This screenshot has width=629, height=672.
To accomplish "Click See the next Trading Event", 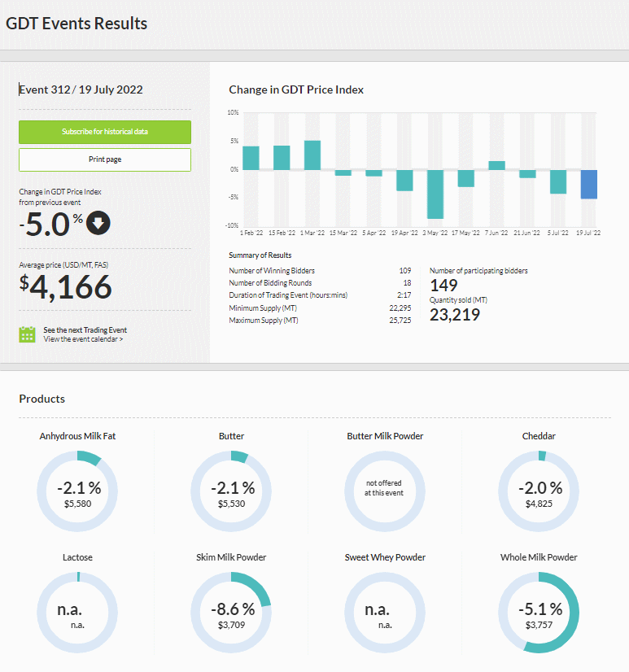I will (x=85, y=330).
